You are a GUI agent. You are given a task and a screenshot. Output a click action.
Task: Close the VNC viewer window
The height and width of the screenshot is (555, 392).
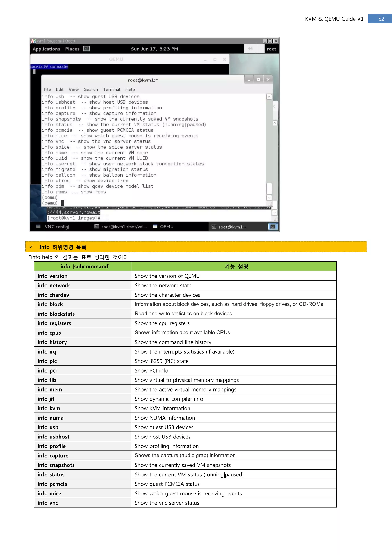276,41
